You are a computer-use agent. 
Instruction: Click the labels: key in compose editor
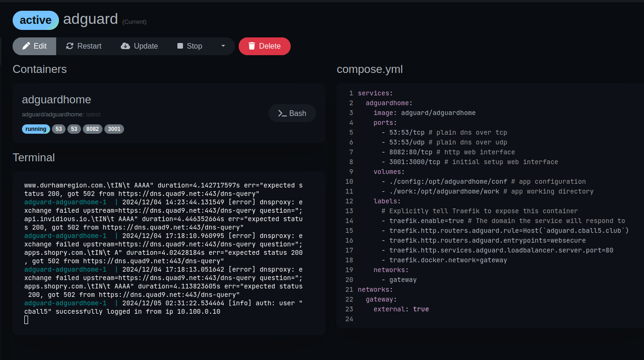point(387,201)
